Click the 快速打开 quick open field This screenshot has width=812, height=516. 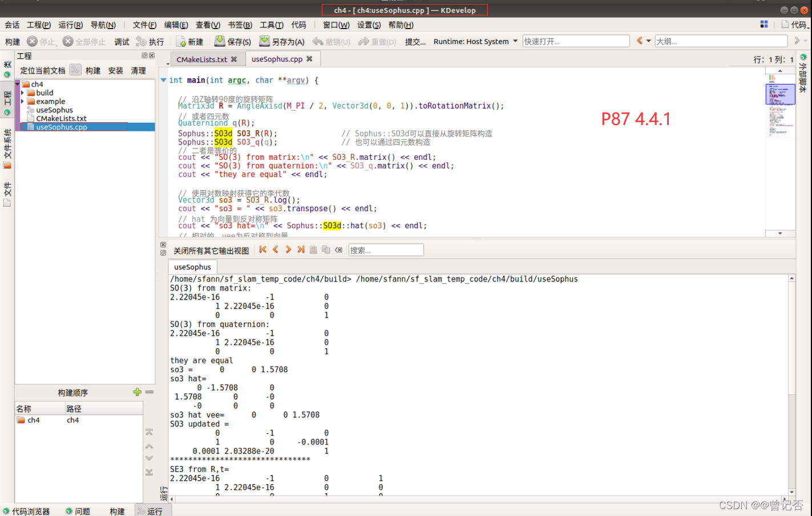[576, 41]
